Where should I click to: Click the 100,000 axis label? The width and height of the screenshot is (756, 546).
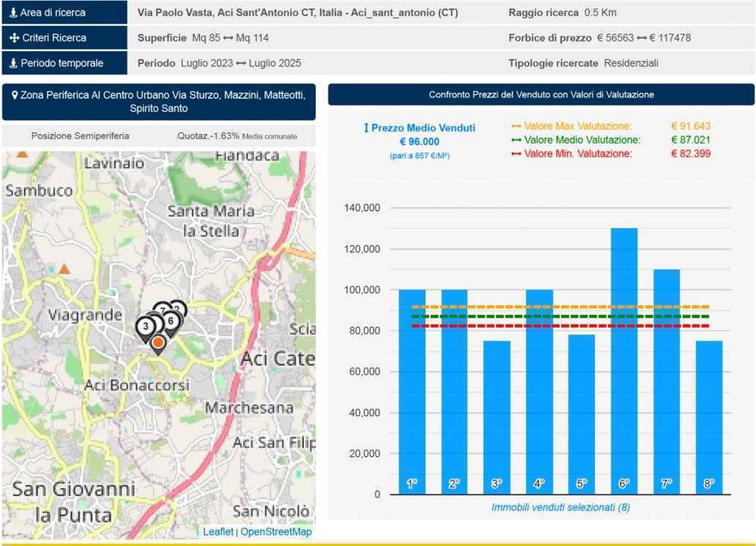coord(362,290)
